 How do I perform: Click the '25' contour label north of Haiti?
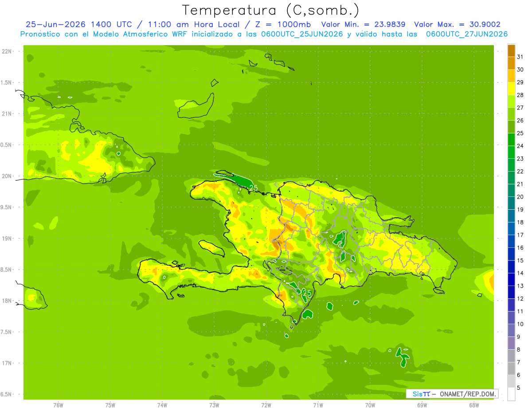pos(254,188)
